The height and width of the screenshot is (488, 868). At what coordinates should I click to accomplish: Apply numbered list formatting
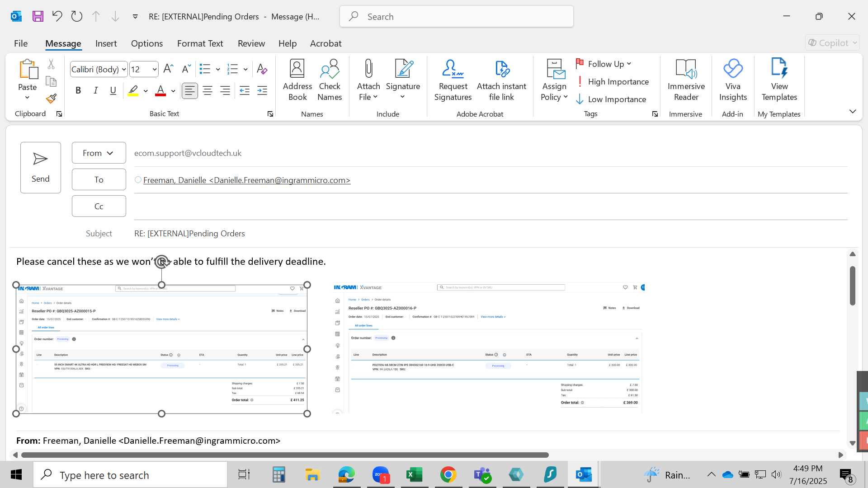click(x=232, y=69)
